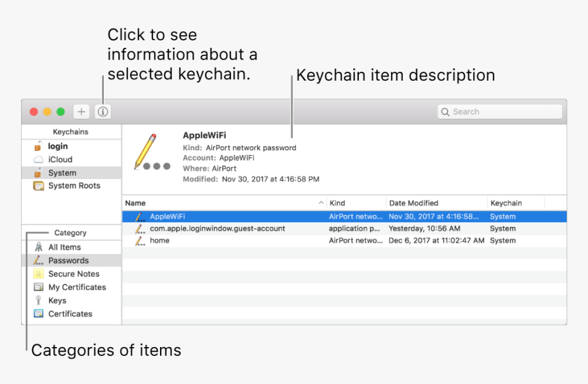Screen dimensions: 588x384
Task: Sort by the Date Modified column
Action: (x=437, y=203)
